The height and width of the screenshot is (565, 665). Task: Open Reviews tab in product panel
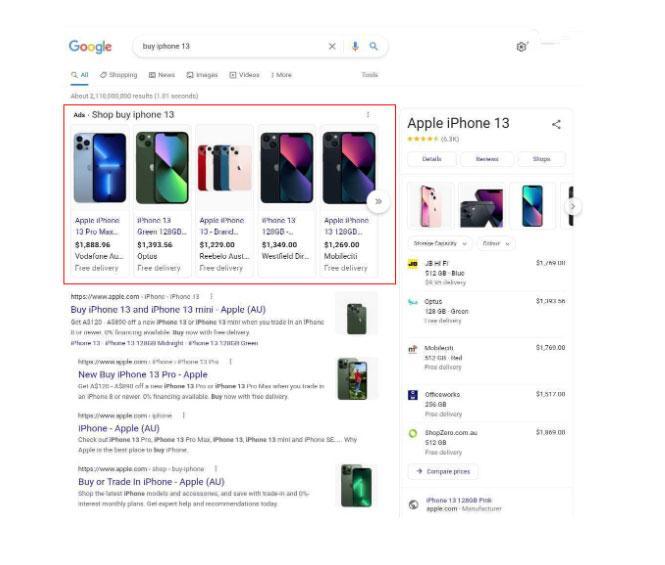[x=487, y=159]
